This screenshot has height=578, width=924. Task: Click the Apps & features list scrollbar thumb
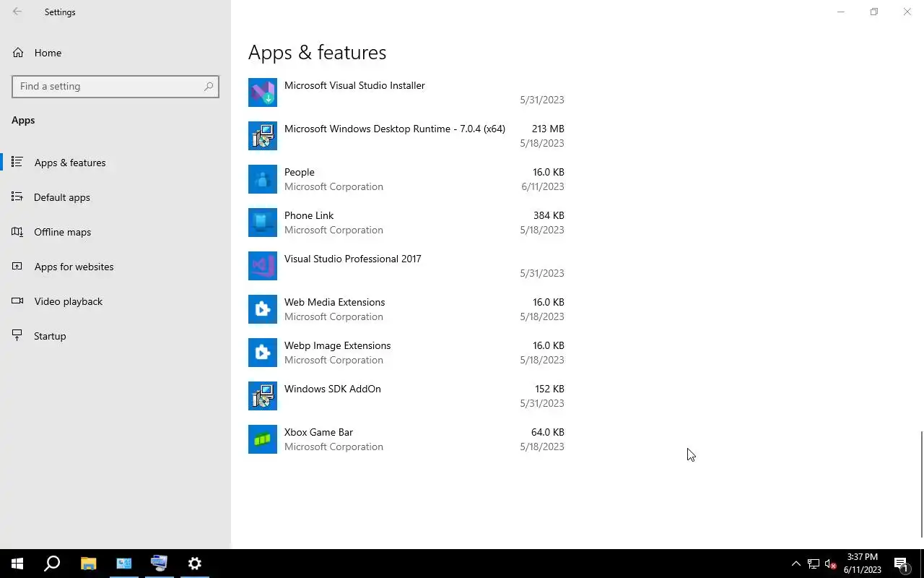click(x=921, y=485)
